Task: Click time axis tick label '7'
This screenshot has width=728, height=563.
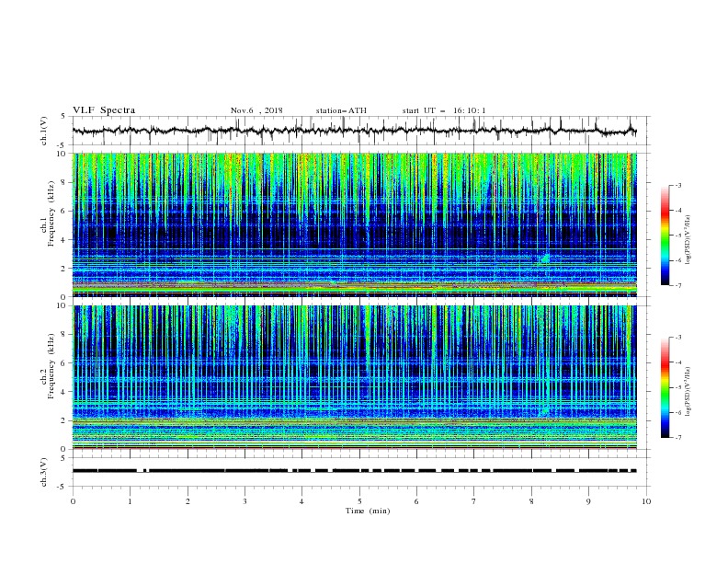Action: (474, 501)
